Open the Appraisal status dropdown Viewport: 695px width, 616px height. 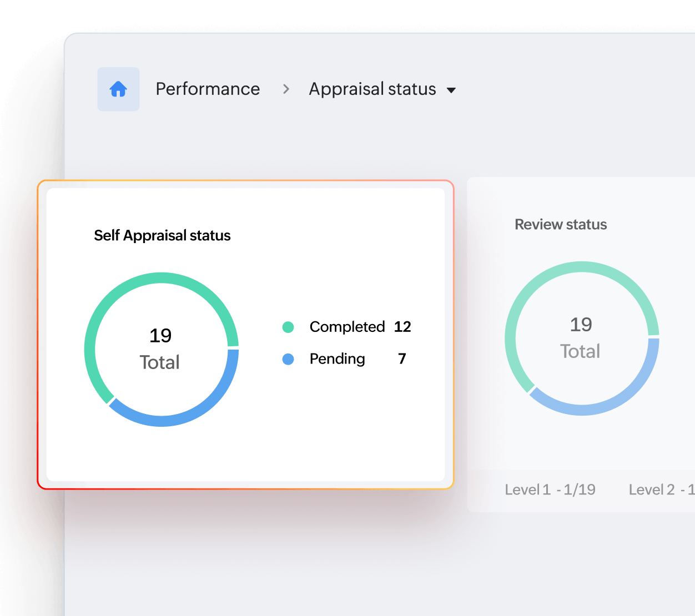click(x=452, y=89)
